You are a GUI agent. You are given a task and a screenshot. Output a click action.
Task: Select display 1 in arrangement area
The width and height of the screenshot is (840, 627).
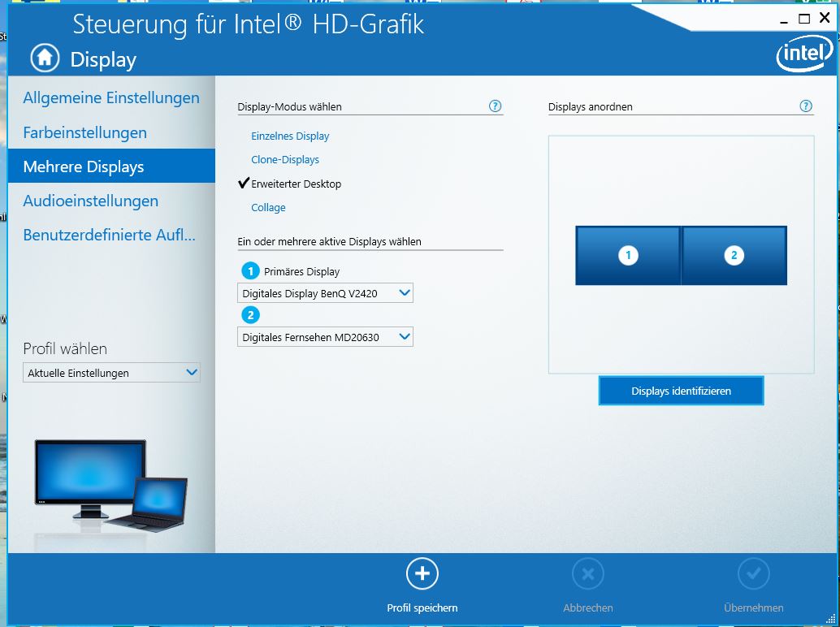click(x=628, y=255)
